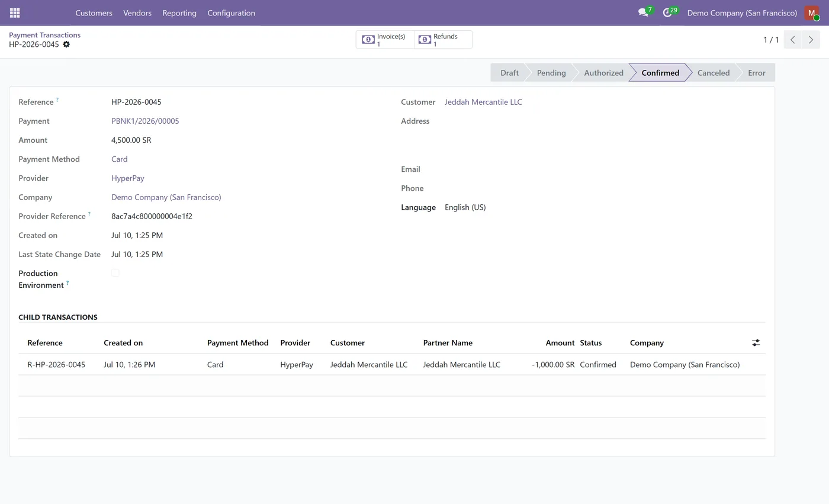This screenshot has width=829, height=504.
Task: Open the Demo Company (San Francisco) switcher
Action: point(742,12)
